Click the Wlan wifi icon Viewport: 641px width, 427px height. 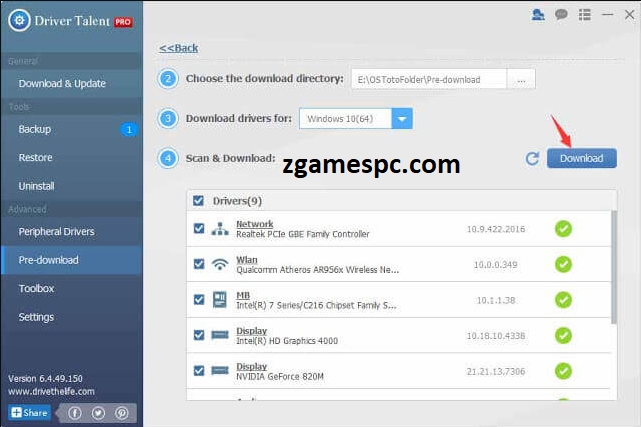[220, 264]
